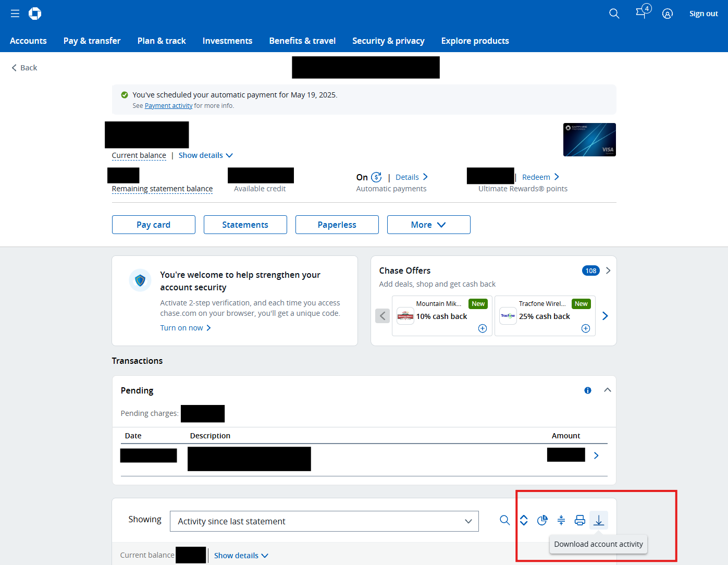Click the profile icon in header
This screenshot has height=565, width=728.
click(x=667, y=14)
